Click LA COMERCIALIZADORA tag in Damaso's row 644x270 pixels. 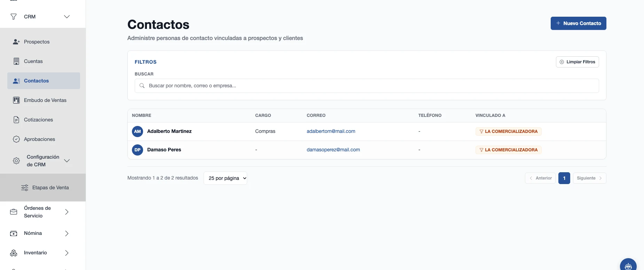coord(508,150)
